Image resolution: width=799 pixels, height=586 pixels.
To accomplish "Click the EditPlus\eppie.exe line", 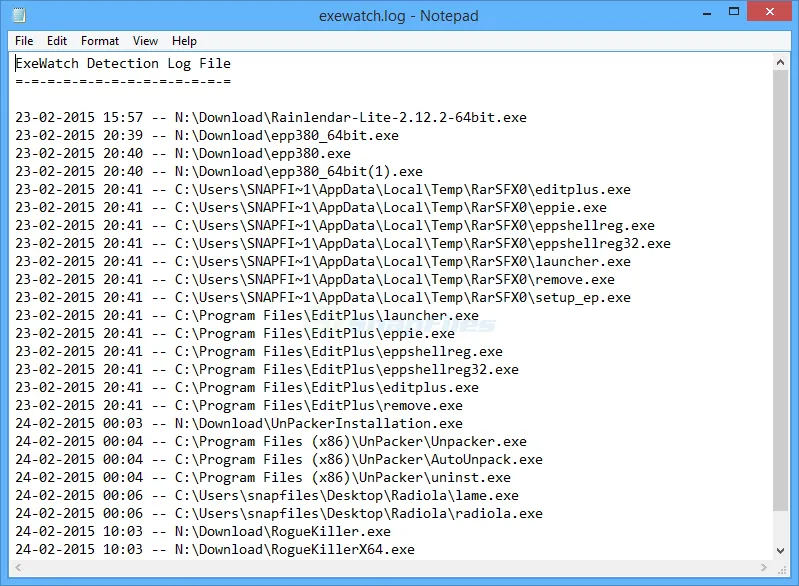I will pyautogui.click(x=235, y=334).
